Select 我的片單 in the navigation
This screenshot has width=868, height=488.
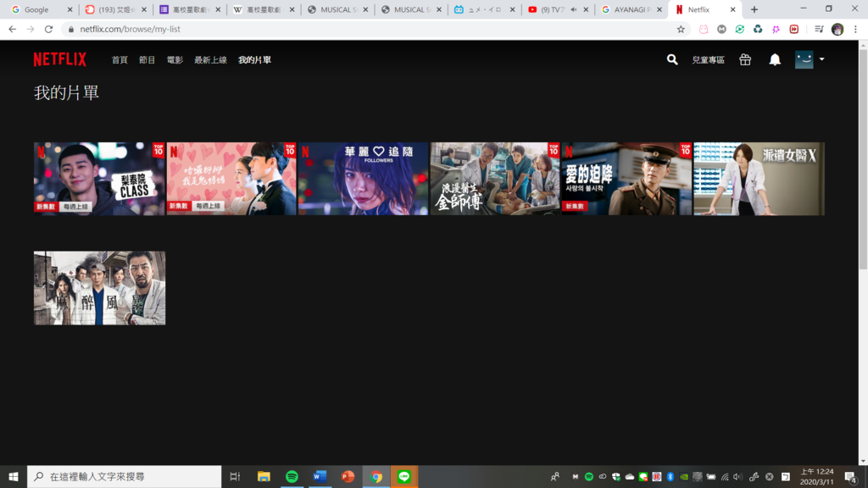click(254, 60)
